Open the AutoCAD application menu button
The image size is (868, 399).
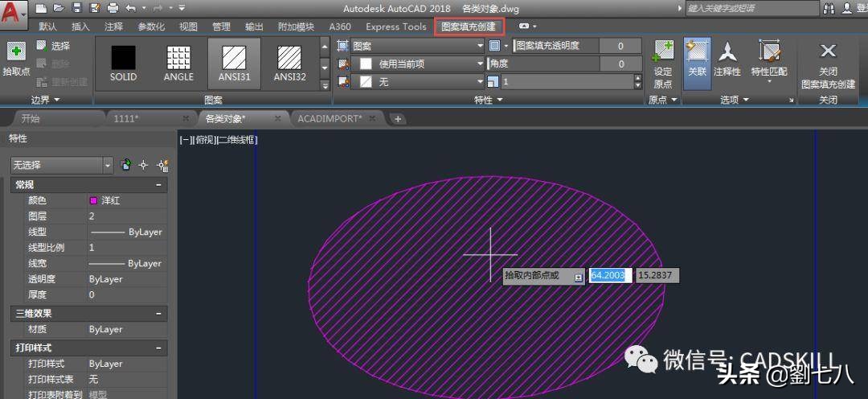pos(15,14)
